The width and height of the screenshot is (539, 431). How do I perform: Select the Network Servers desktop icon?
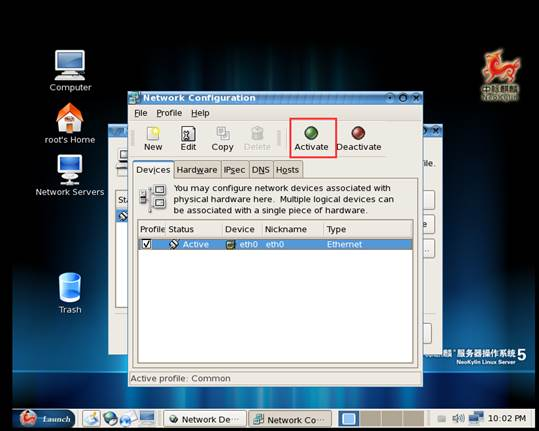70,176
